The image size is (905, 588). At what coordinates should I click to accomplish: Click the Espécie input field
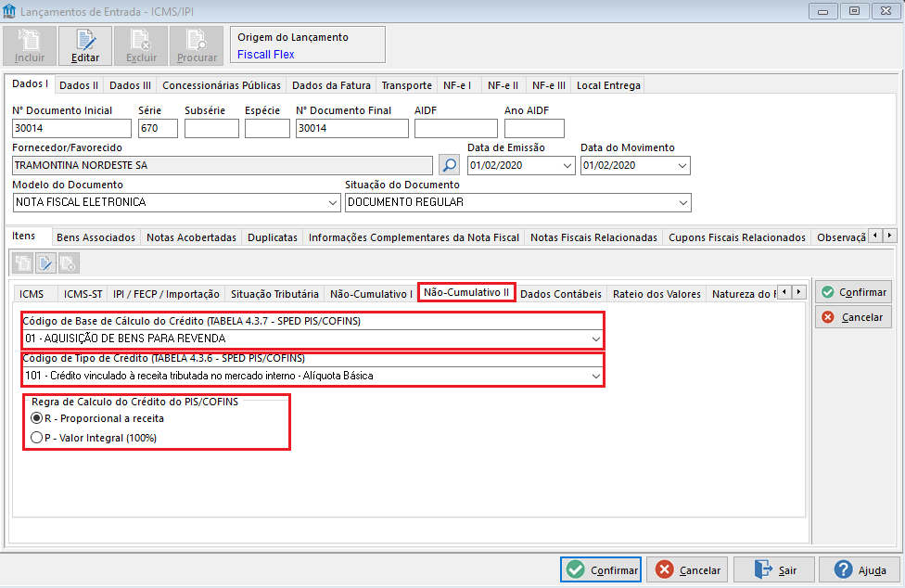point(267,128)
